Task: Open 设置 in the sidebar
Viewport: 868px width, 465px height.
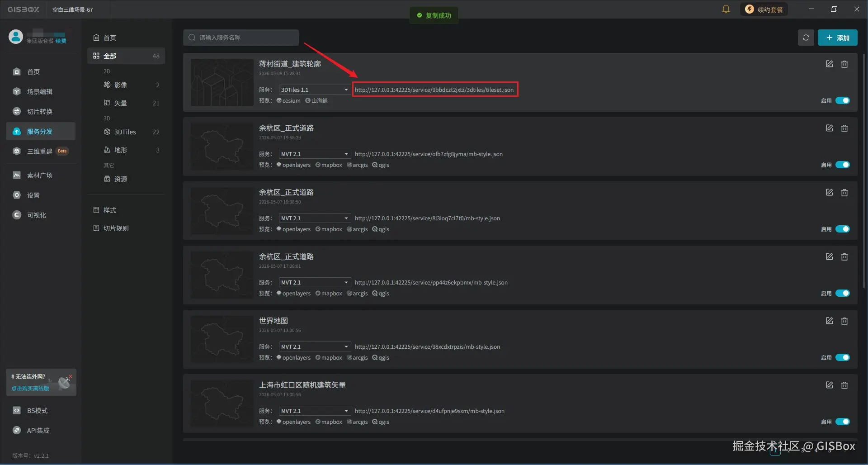Action: (41, 195)
